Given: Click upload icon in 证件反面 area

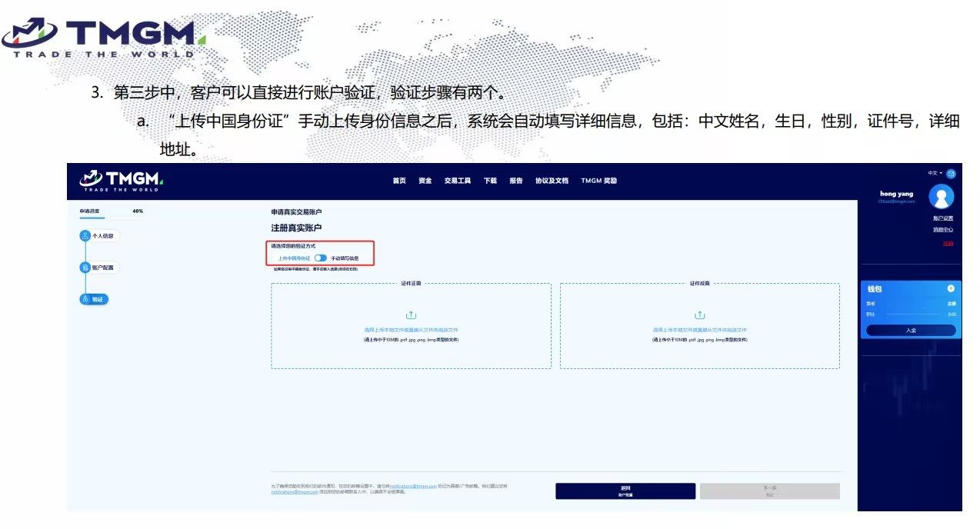Looking at the screenshot, I should [x=700, y=315].
